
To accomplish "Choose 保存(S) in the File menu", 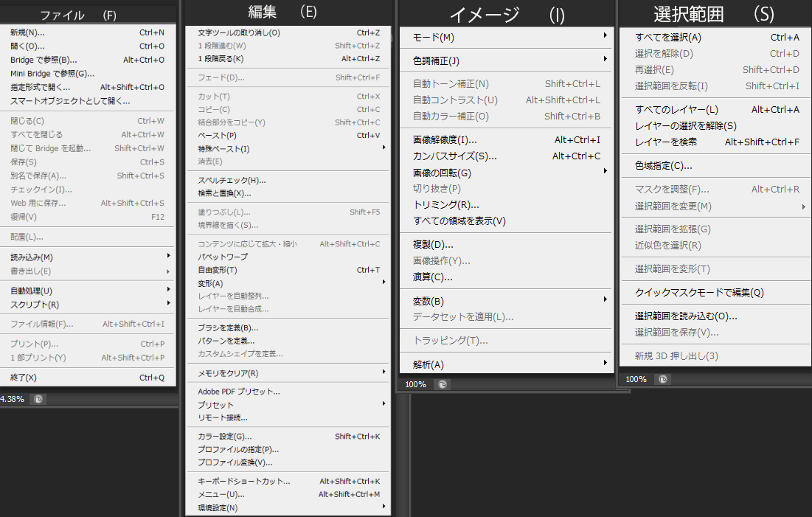I will point(88,162).
